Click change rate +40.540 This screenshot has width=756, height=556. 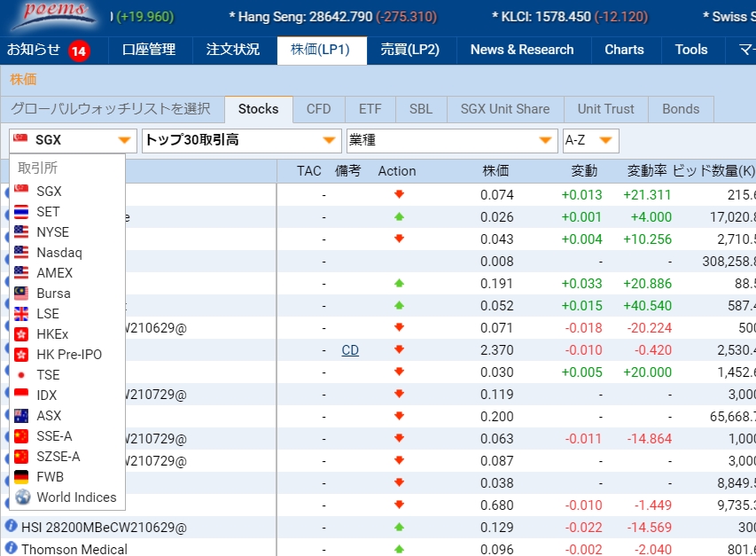click(x=647, y=306)
